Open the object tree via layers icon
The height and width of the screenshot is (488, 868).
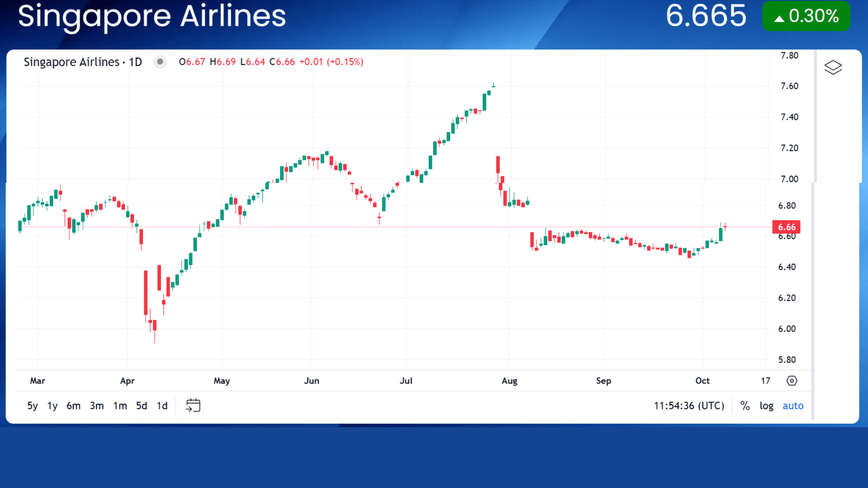pos(833,67)
